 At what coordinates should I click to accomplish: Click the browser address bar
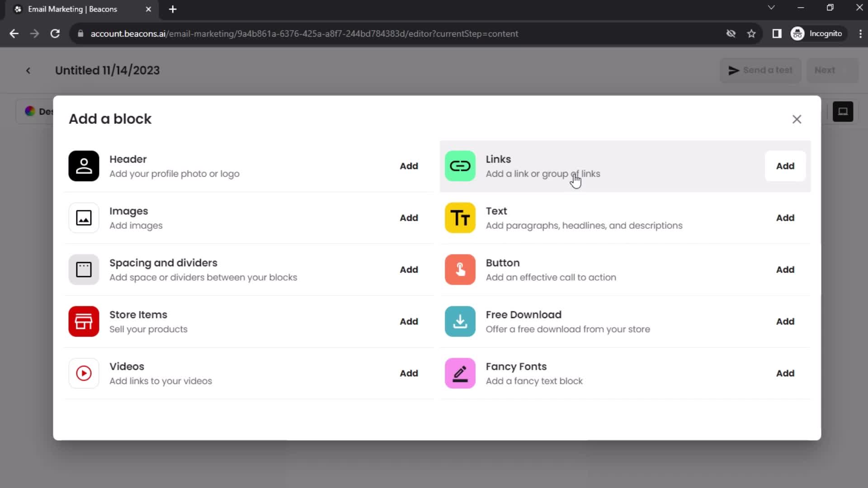[305, 33]
